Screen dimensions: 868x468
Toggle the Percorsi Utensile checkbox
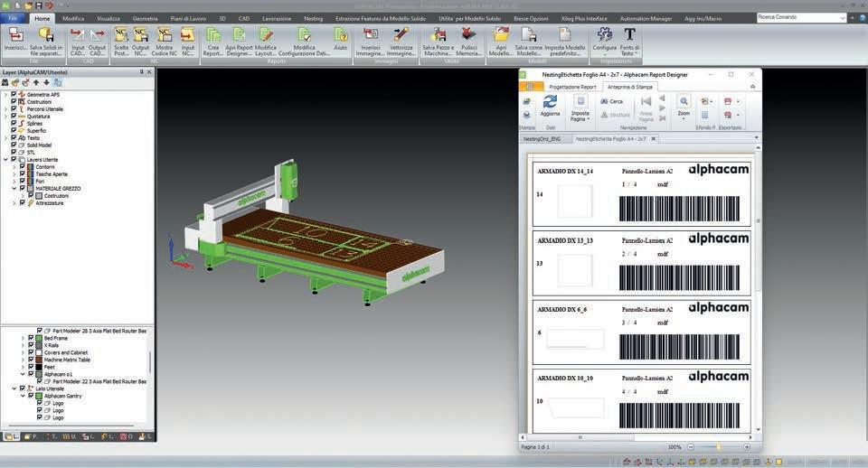click(x=14, y=109)
